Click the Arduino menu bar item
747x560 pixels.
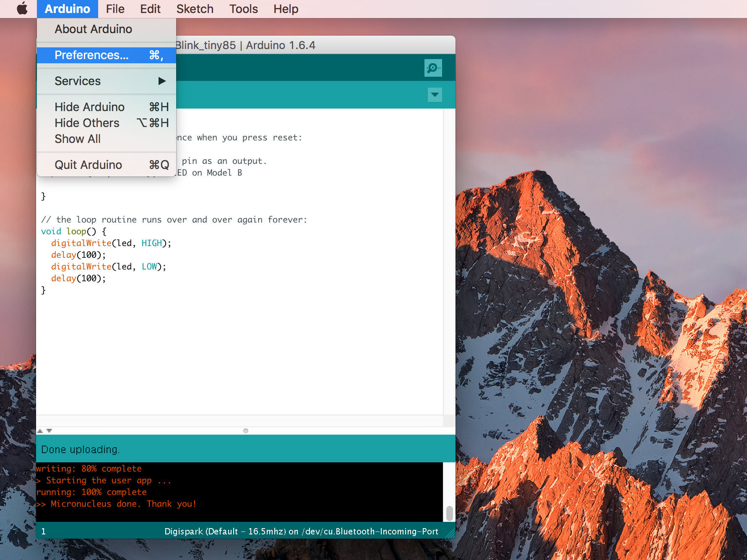67,9
